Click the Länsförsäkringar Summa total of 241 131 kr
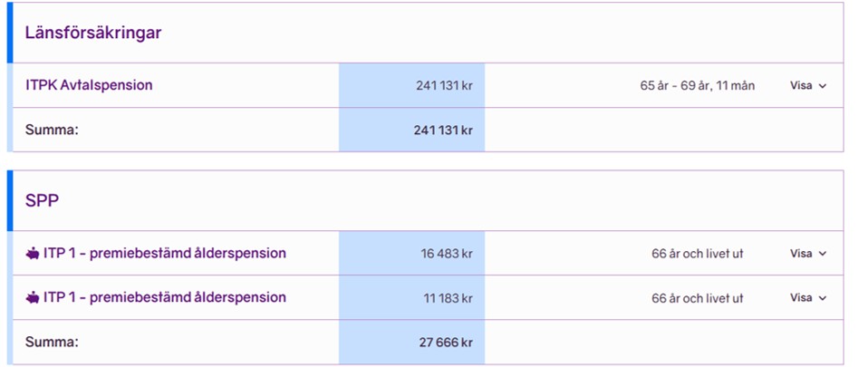This screenshot has height=367, width=868. pyautogui.click(x=443, y=130)
